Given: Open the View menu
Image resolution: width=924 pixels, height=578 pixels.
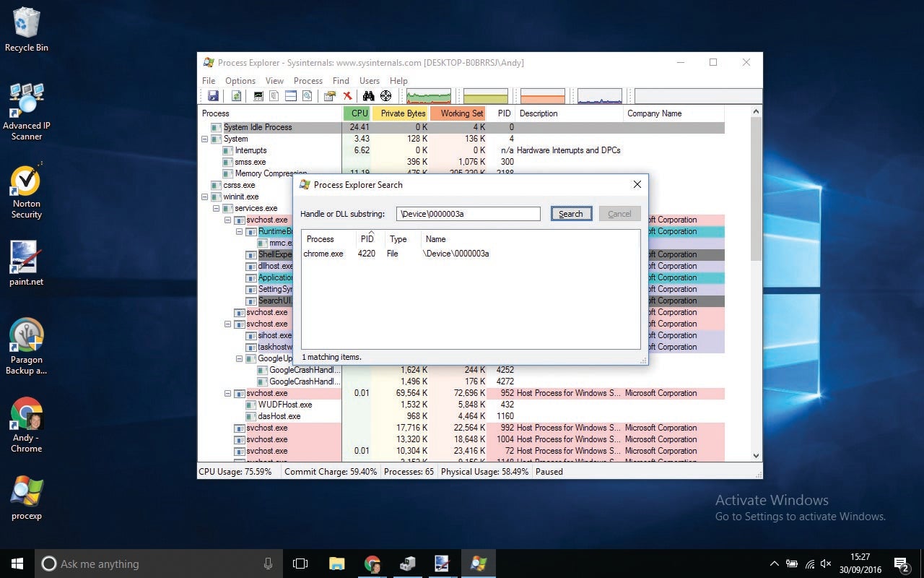Looking at the screenshot, I should 274,81.
